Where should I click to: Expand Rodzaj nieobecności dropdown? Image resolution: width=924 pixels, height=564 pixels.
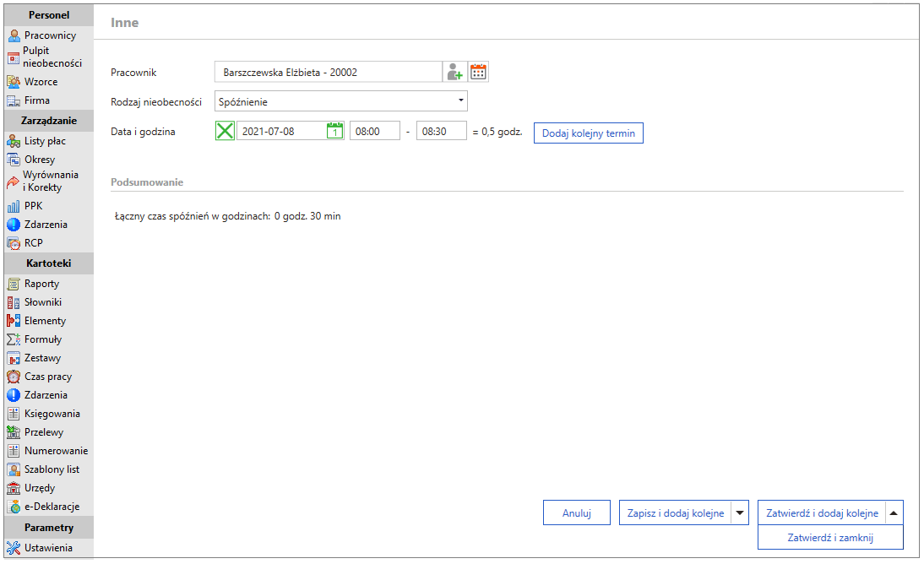point(461,100)
